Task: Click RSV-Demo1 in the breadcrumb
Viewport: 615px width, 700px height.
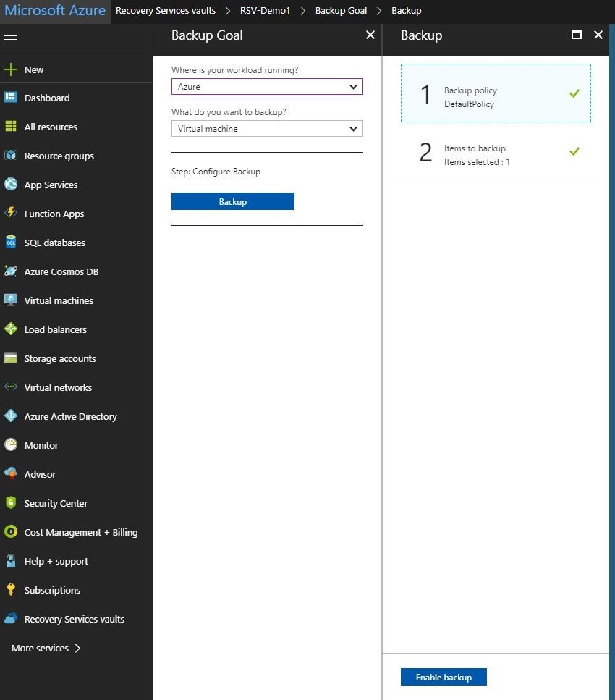Action: pos(267,10)
